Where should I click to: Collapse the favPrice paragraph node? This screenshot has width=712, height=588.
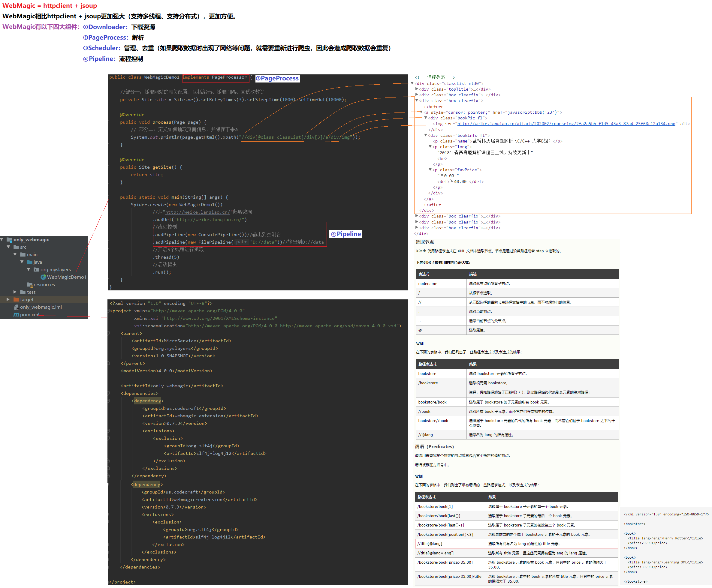point(430,169)
